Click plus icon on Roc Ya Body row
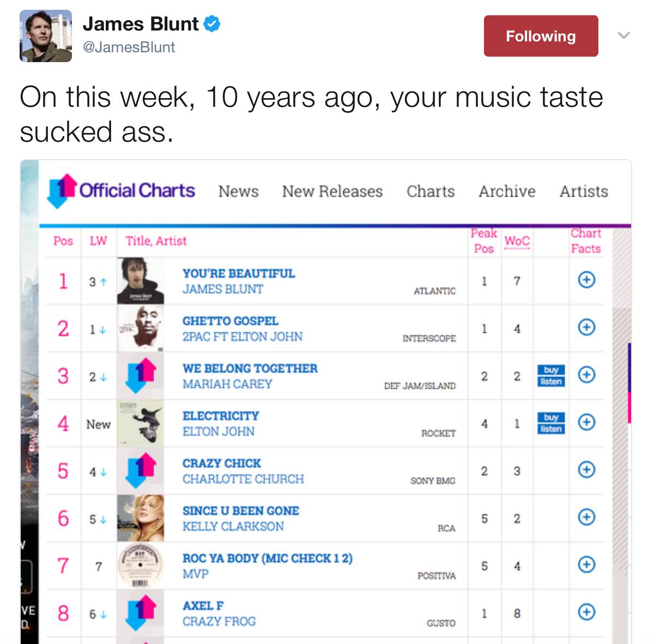The width and height of the screenshot is (654, 644). (x=586, y=564)
